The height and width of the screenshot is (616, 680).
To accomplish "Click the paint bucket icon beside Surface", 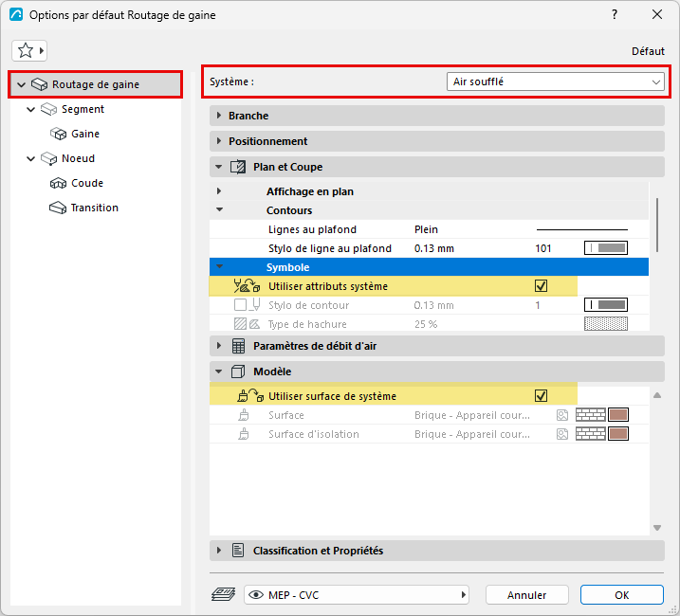I will (244, 415).
